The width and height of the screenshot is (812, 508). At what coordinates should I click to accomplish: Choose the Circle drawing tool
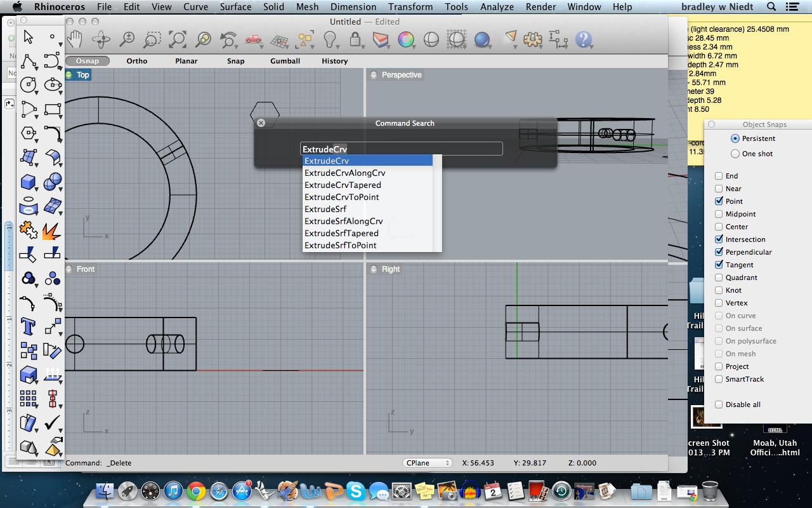tap(29, 84)
